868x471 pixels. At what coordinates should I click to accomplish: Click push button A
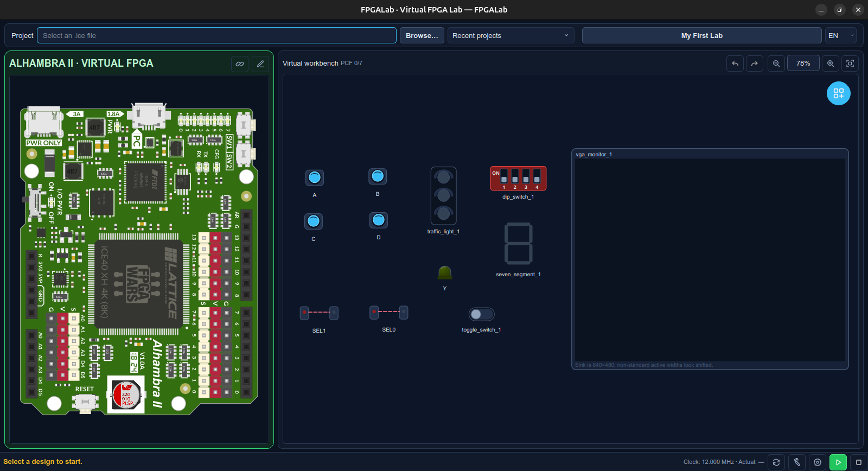click(315, 177)
